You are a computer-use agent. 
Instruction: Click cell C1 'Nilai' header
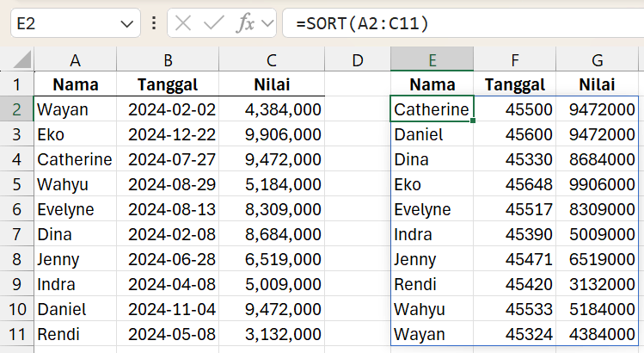[x=272, y=84]
